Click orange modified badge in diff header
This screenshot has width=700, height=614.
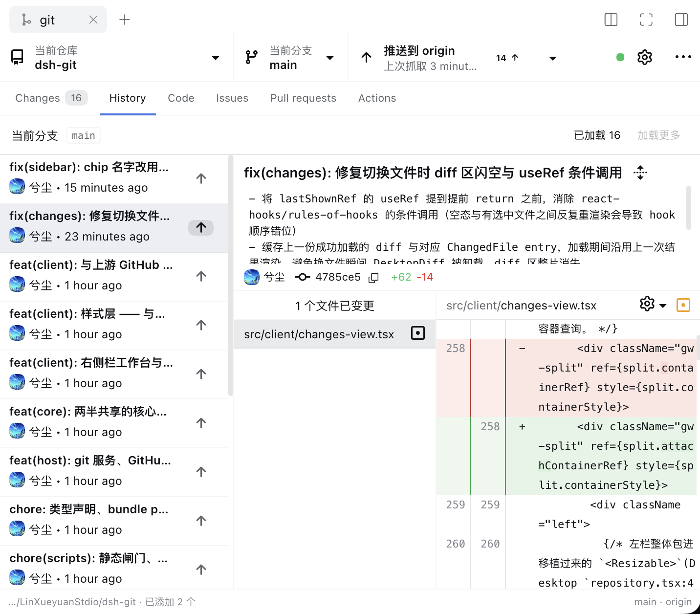click(683, 305)
